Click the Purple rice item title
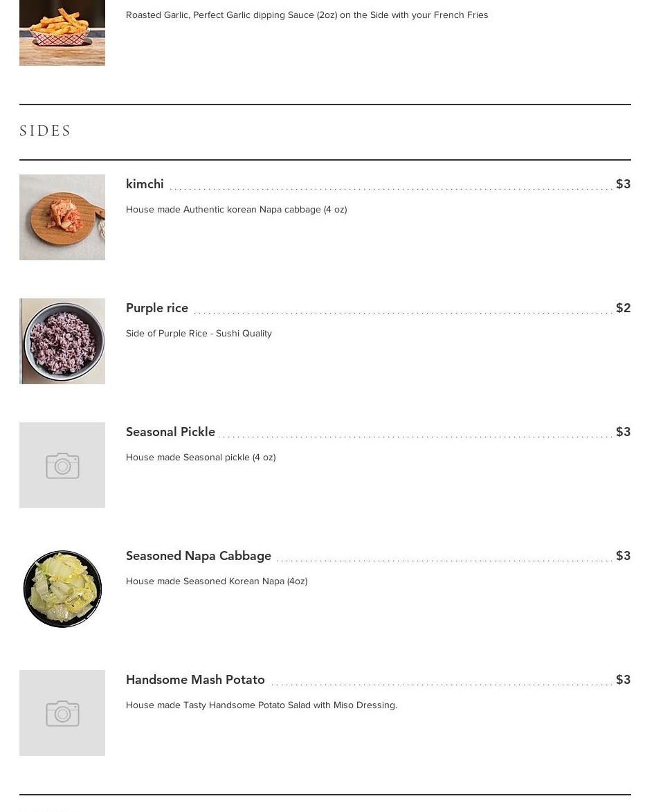The image size is (654, 812). click(x=157, y=308)
